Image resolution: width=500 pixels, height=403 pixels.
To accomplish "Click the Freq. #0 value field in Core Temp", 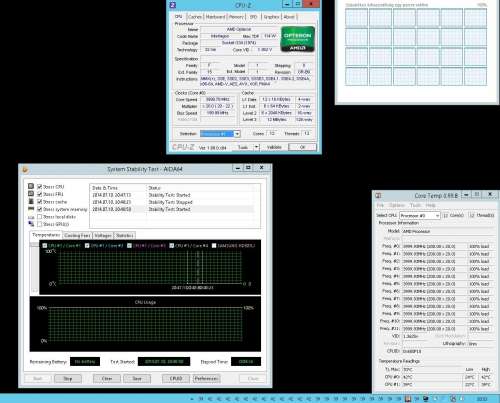I will point(434,246).
